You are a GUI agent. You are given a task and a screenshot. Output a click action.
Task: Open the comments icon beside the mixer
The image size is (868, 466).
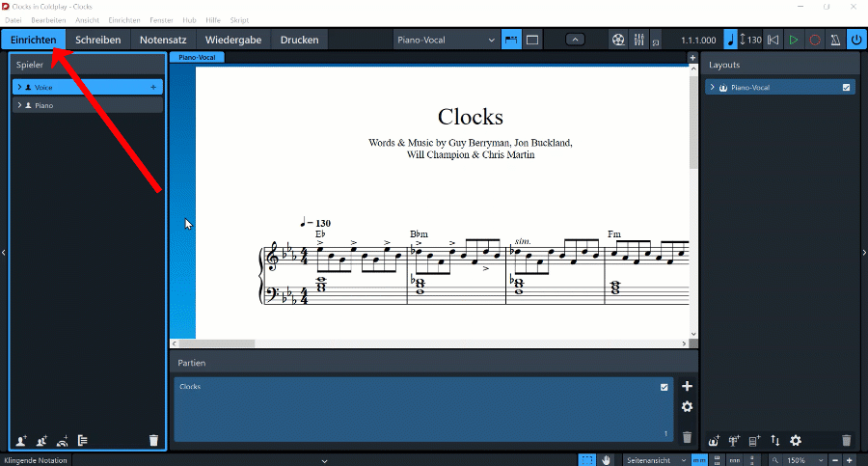point(656,42)
